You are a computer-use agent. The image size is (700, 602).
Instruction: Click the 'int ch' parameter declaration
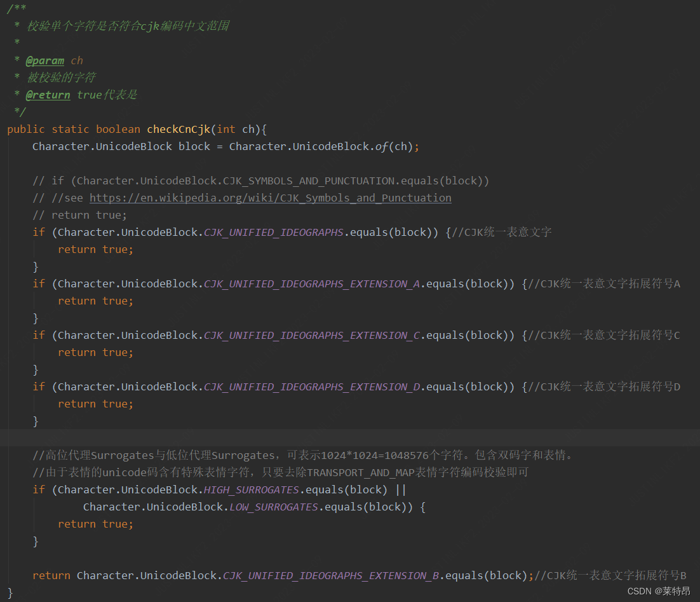pyautogui.click(x=236, y=129)
